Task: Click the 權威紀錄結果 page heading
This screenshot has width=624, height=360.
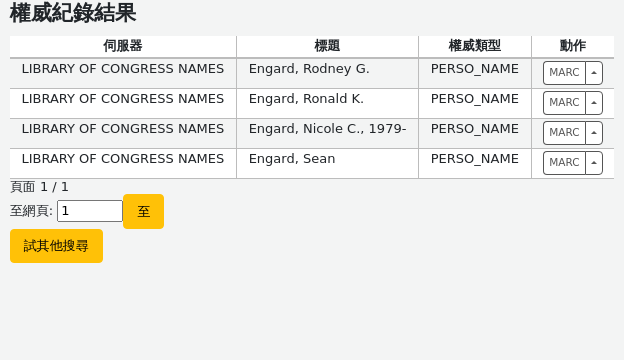Action: (73, 13)
